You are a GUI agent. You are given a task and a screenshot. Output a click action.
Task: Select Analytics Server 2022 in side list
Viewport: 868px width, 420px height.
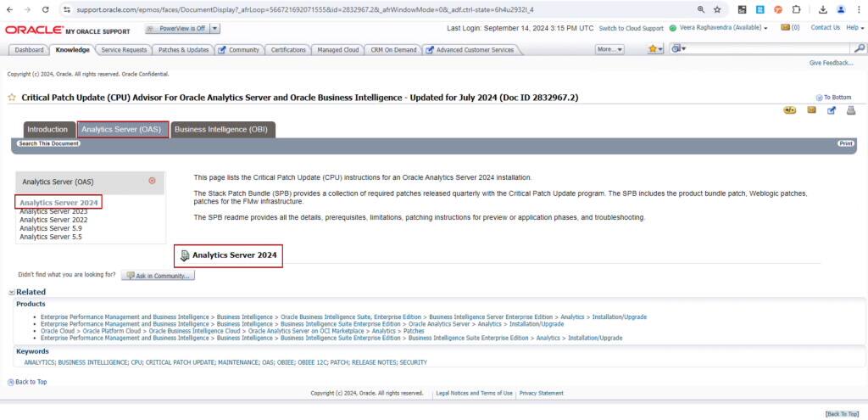tap(53, 220)
